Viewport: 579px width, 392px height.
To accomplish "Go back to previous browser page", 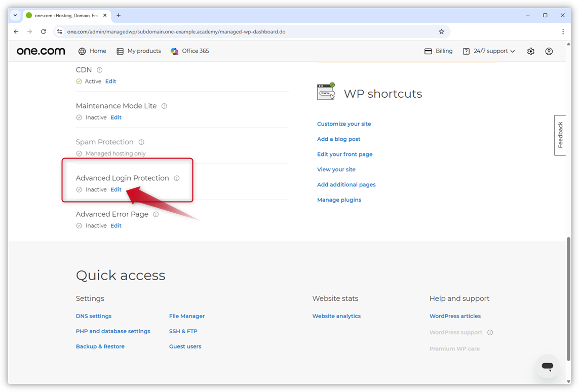I will [x=16, y=32].
